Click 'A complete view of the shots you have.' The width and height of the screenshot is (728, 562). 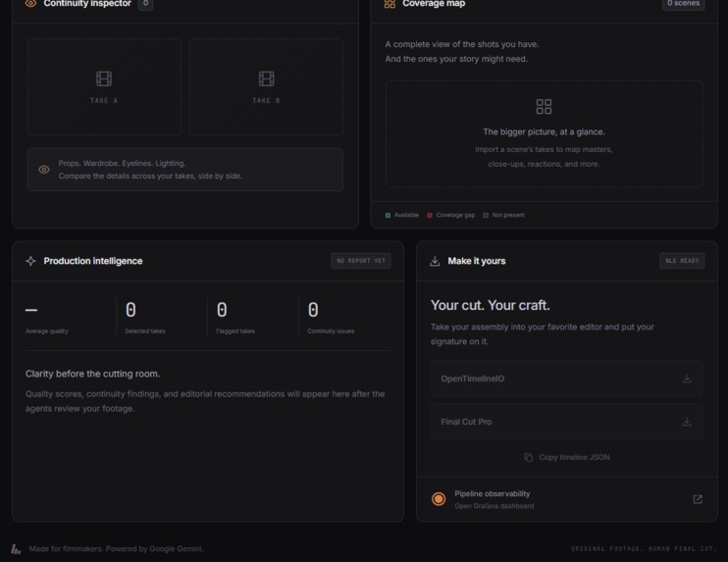(x=462, y=44)
